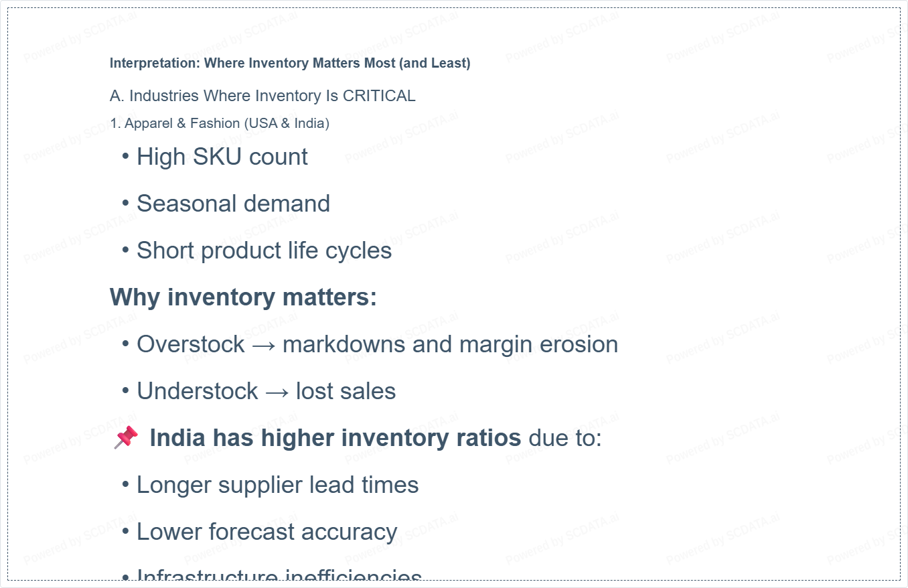Click the 'Short product life cycles' bullet
This screenshot has height=588, width=908.
264,250
